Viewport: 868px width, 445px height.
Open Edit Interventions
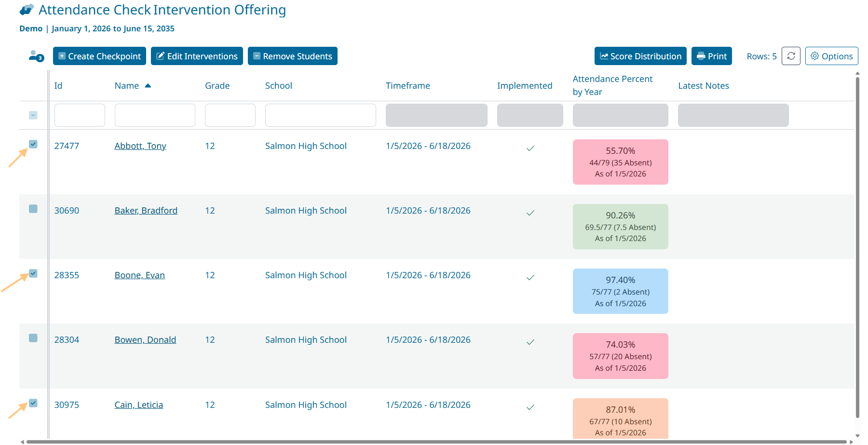click(x=197, y=56)
